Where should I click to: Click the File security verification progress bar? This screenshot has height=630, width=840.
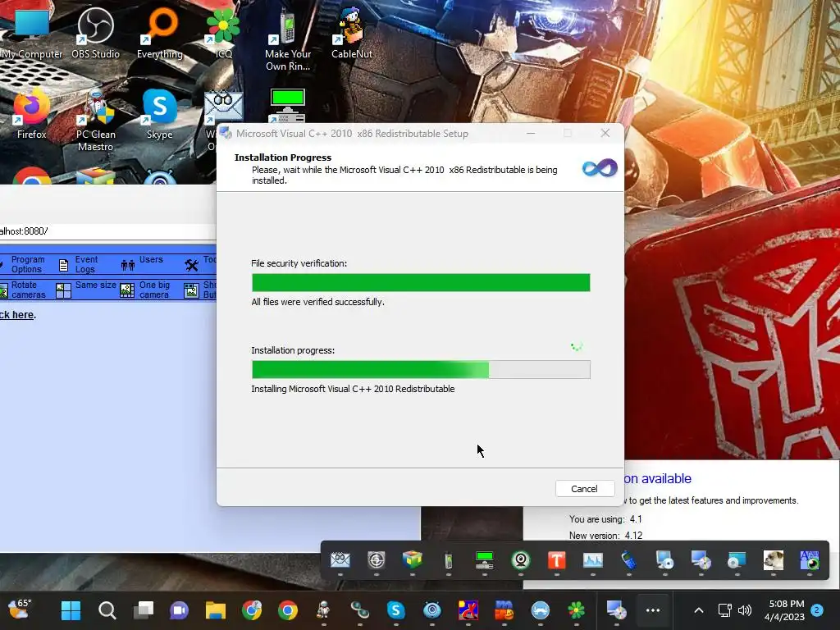coord(421,282)
